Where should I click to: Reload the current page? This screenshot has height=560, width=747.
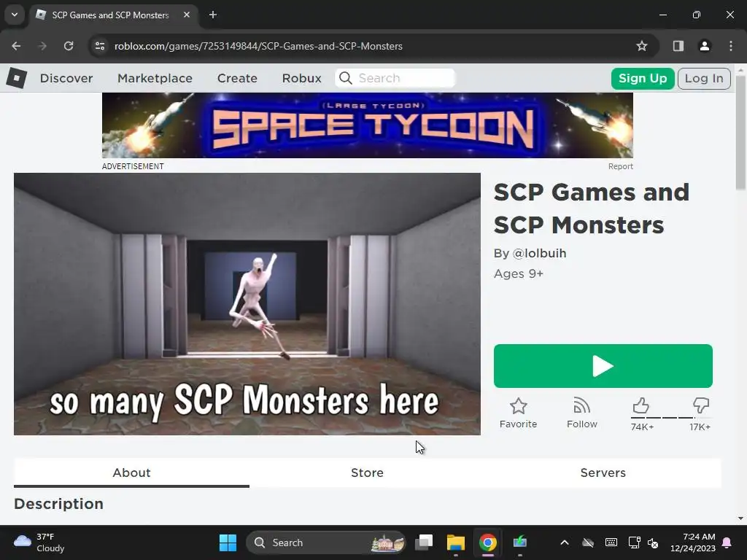69,46
